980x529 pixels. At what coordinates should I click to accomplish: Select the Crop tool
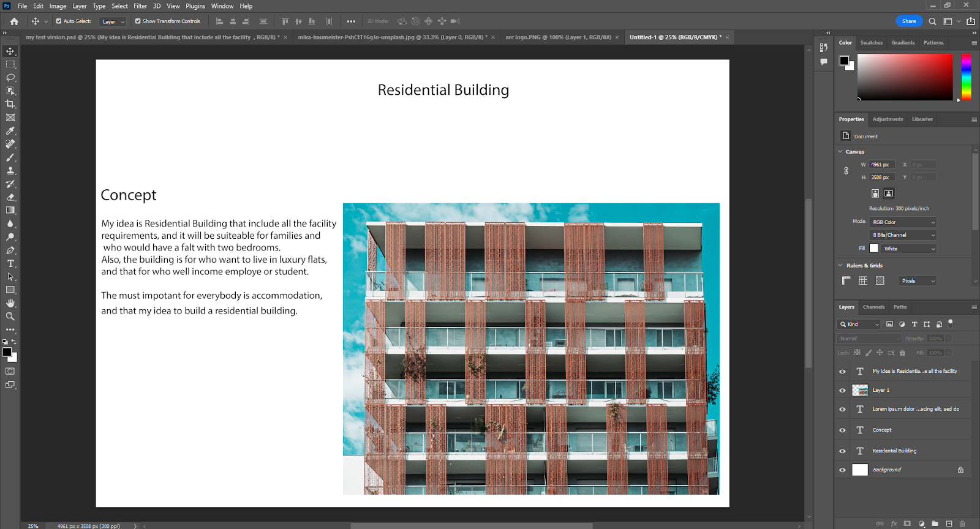(x=10, y=104)
